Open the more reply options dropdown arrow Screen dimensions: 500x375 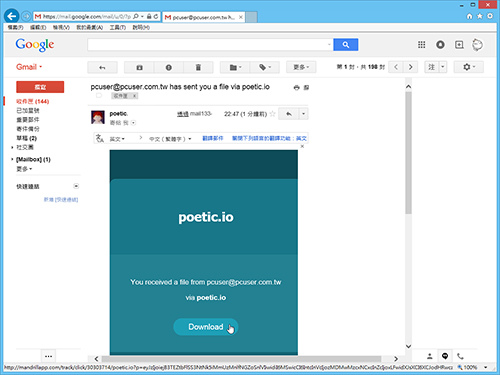click(303, 114)
